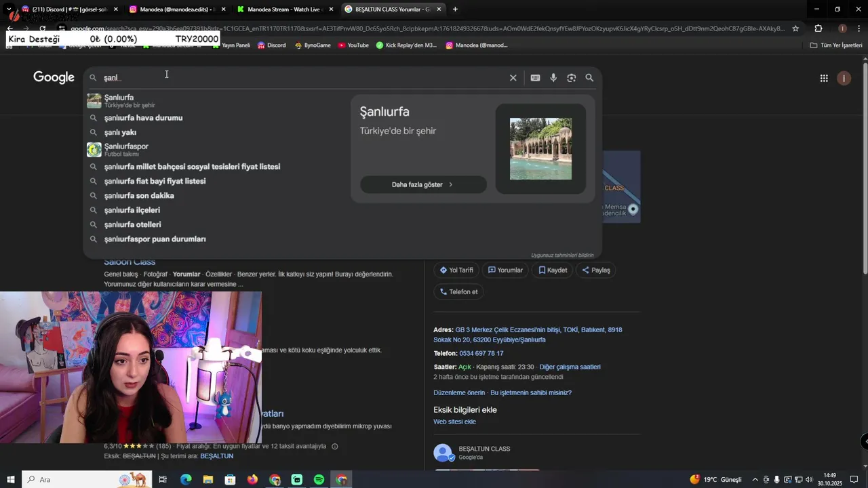
Task: Bookmark this page with the star icon
Action: [x=795, y=28]
